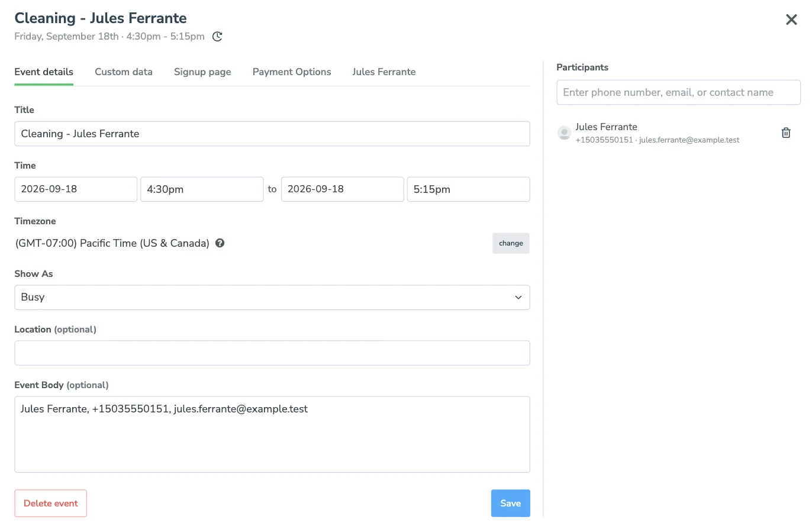Click the Pacific Time timezone text
Viewport: 812px width, 526px height.
click(x=112, y=243)
